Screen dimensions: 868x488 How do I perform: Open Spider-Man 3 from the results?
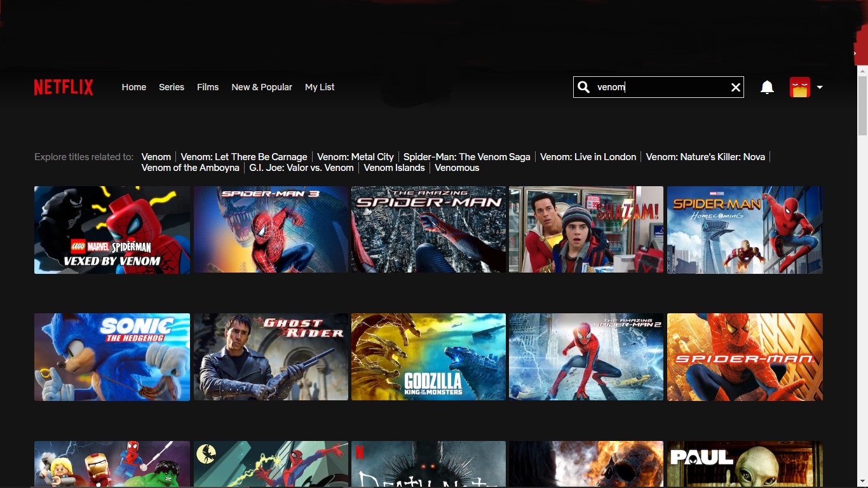pyautogui.click(x=270, y=229)
